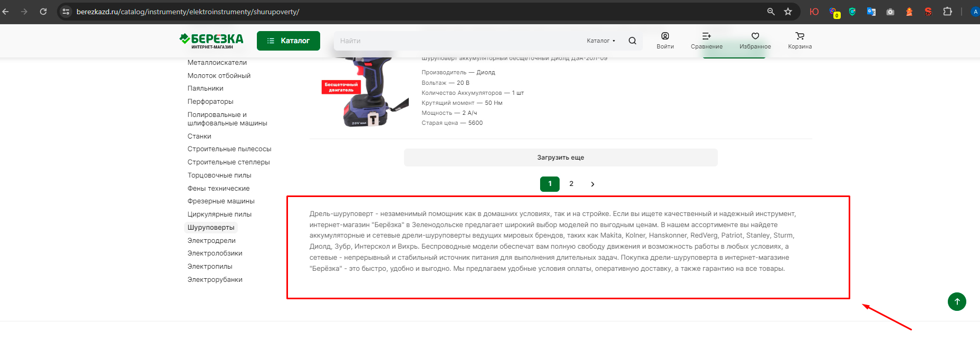
Task: Click the translate extension icon
Action: [x=871, y=12]
